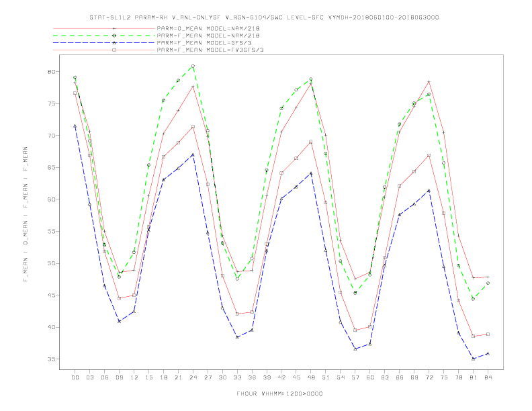Click y-axis tick label 45

(x=51, y=295)
